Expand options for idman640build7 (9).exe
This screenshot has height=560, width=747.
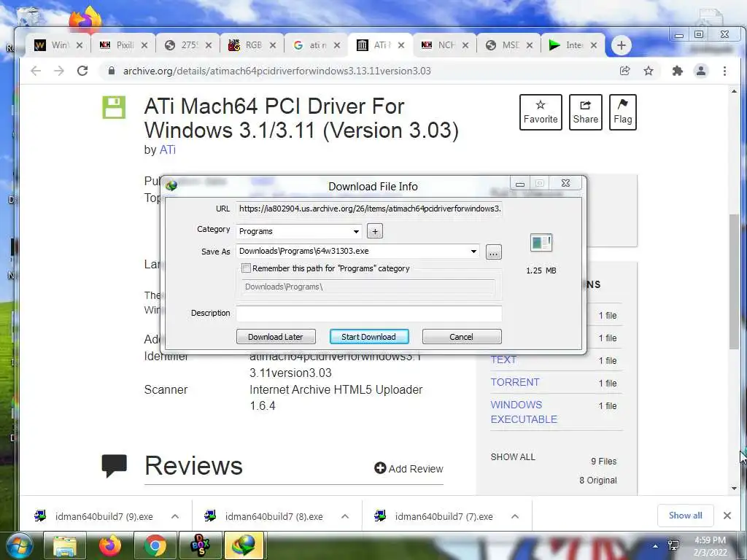[x=175, y=516]
